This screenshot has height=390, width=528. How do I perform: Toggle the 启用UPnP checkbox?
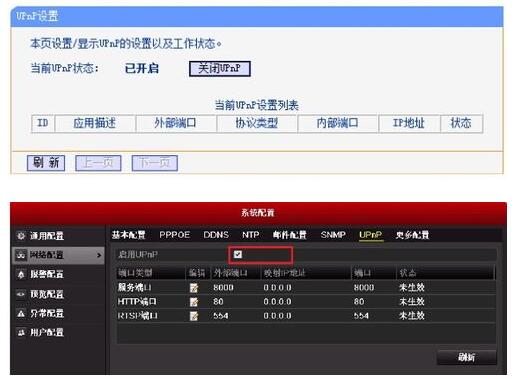[x=238, y=254]
